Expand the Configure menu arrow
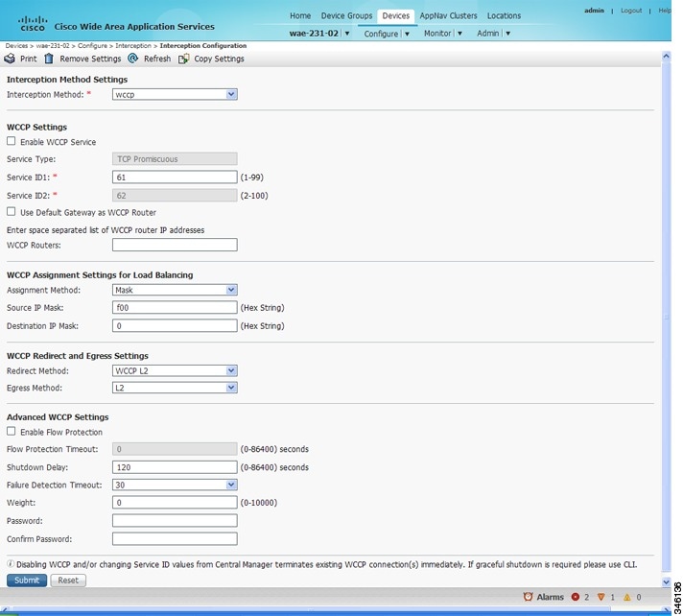The image size is (683, 616). [407, 34]
